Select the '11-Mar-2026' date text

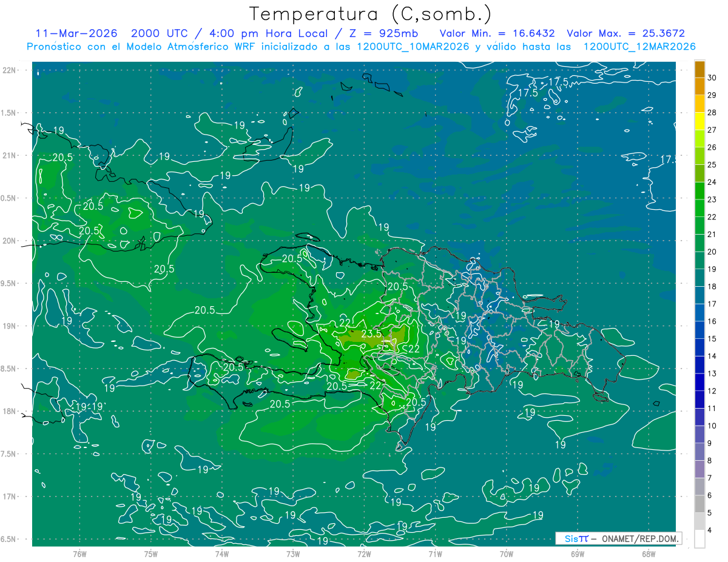tap(76, 33)
